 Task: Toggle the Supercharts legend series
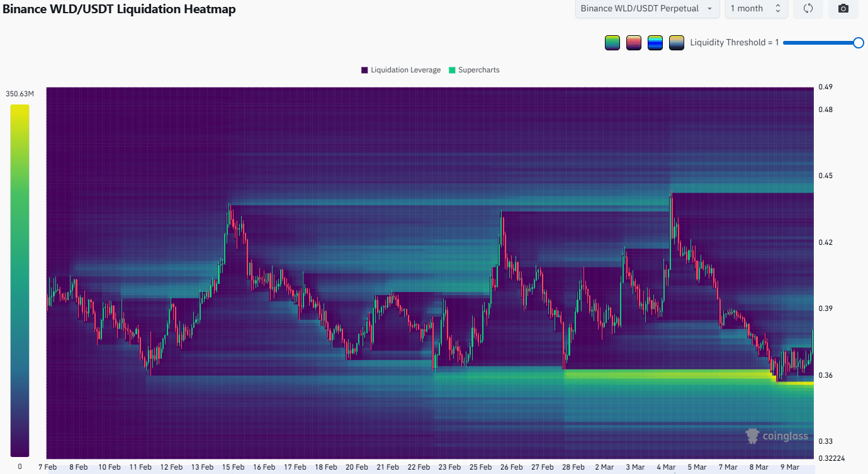474,70
